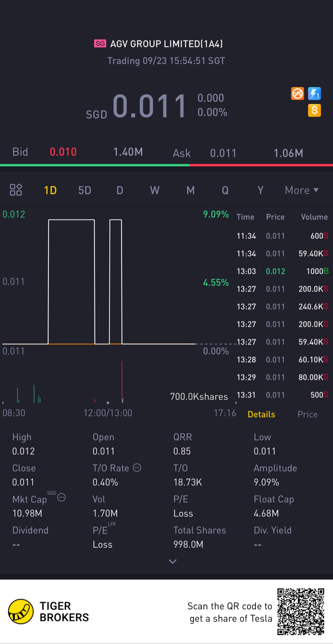333x644 pixels.
Task: Tap the orange no-short-selling badge icon
Action: pyautogui.click(x=297, y=94)
